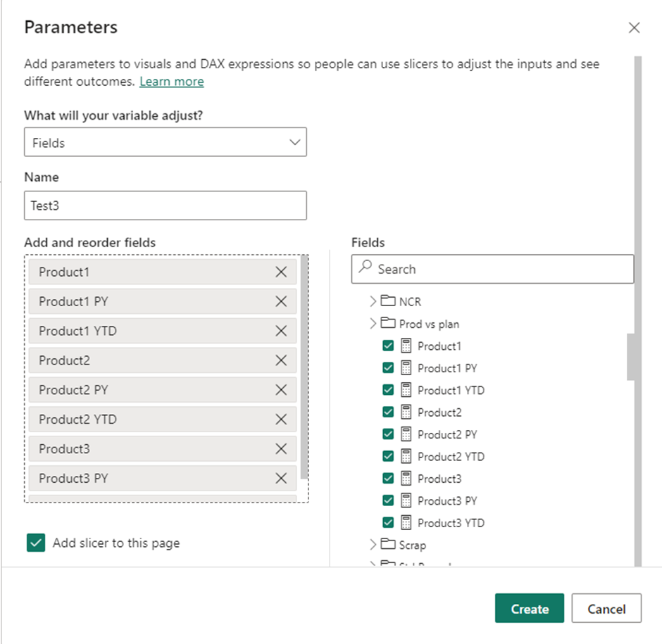Uncheck Product3 PY in Fields tree
The width and height of the screenshot is (662, 644).
(x=388, y=500)
